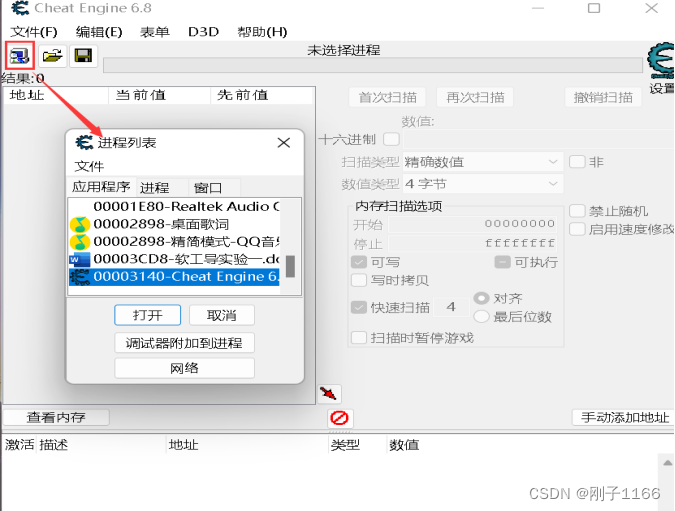Click the 首次扫描 button
This screenshot has height=511, width=675.
387,97
